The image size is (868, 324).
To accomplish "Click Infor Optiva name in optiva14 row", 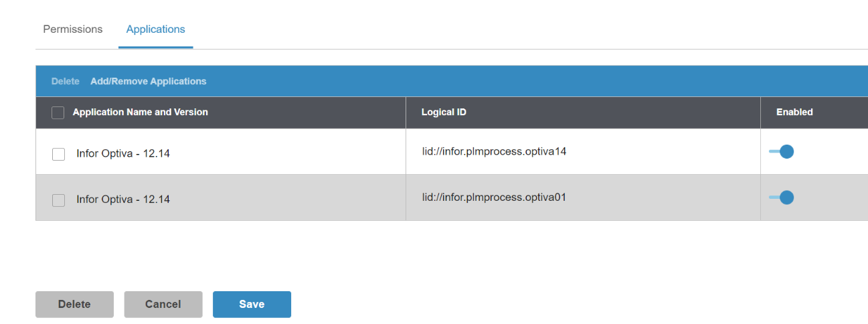I will click(123, 154).
